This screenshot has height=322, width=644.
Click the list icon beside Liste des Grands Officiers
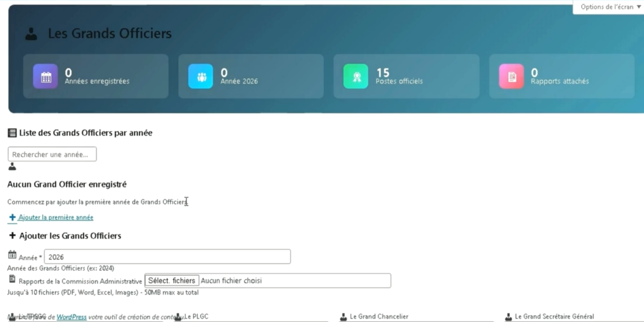pyautogui.click(x=12, y=133)
